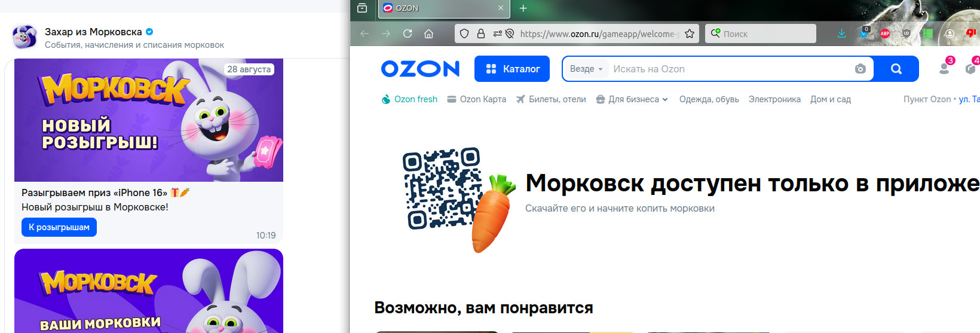Click 'Новый розыгрыш в Морковске!' message line
The height and width of the screenshot is (333, 980).
click(95, 207)
